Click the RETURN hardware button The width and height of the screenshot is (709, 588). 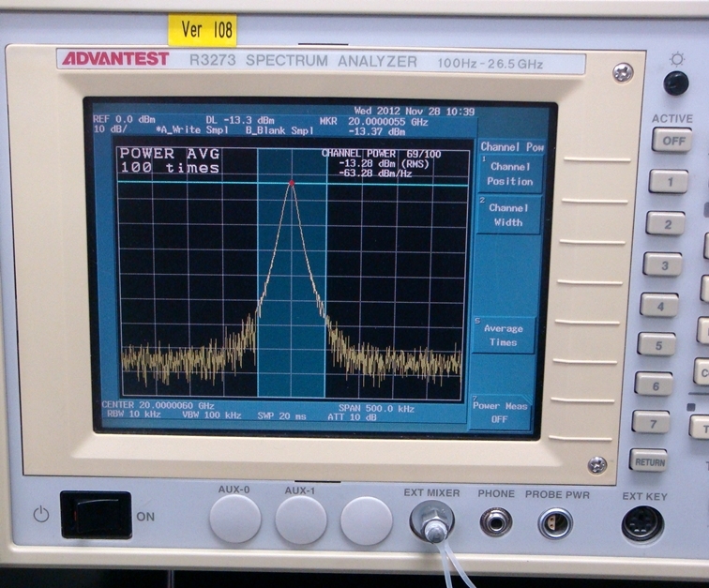[649, 460]
